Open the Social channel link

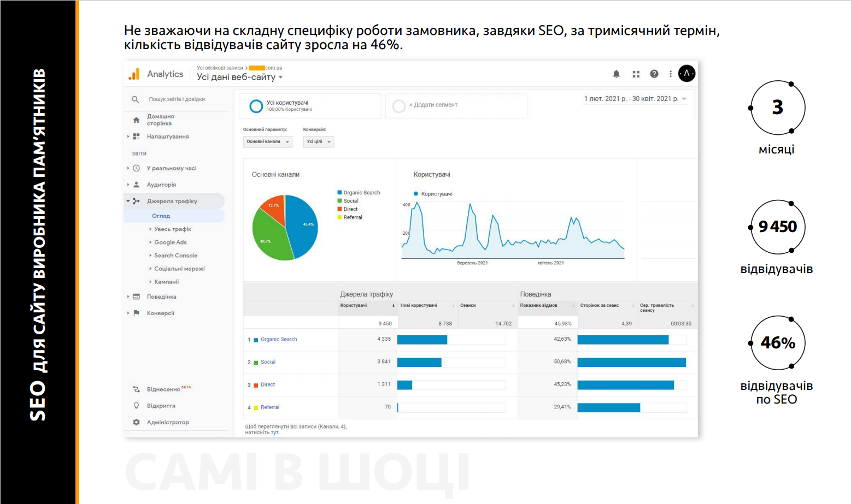tap(268, 362)
